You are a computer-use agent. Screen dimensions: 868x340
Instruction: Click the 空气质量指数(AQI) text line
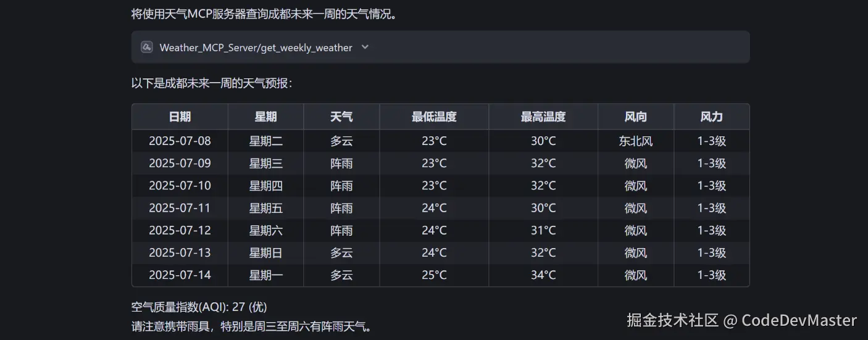[x=199, y=307]
